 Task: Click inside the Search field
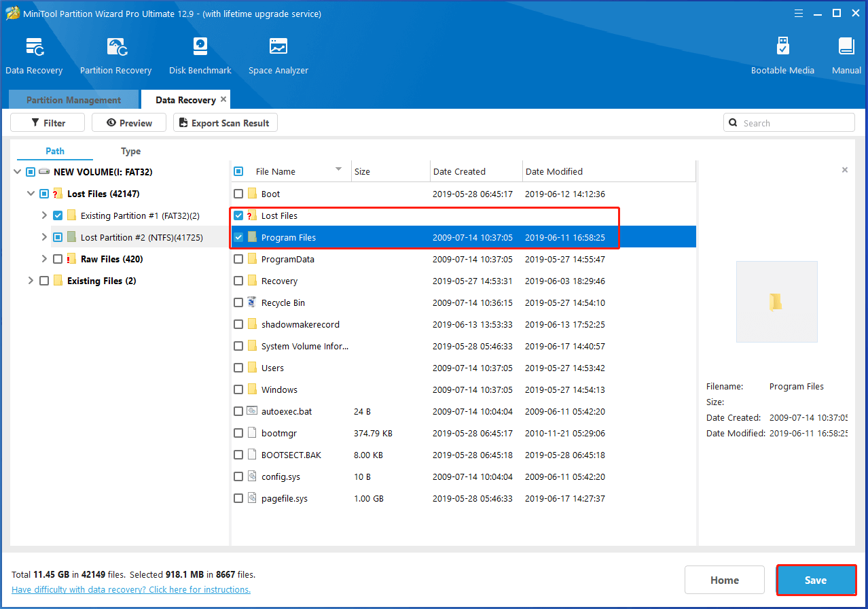[788, 122]
